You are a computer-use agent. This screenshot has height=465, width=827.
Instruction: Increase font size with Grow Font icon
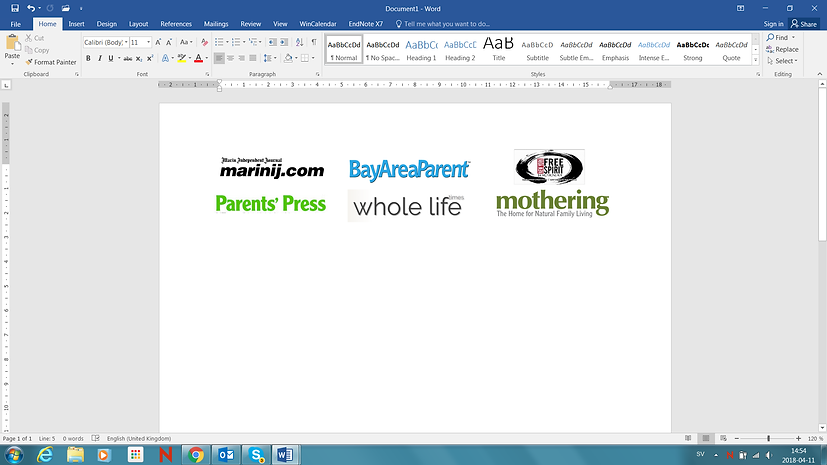pyautogui.click(x=158, y=42)
